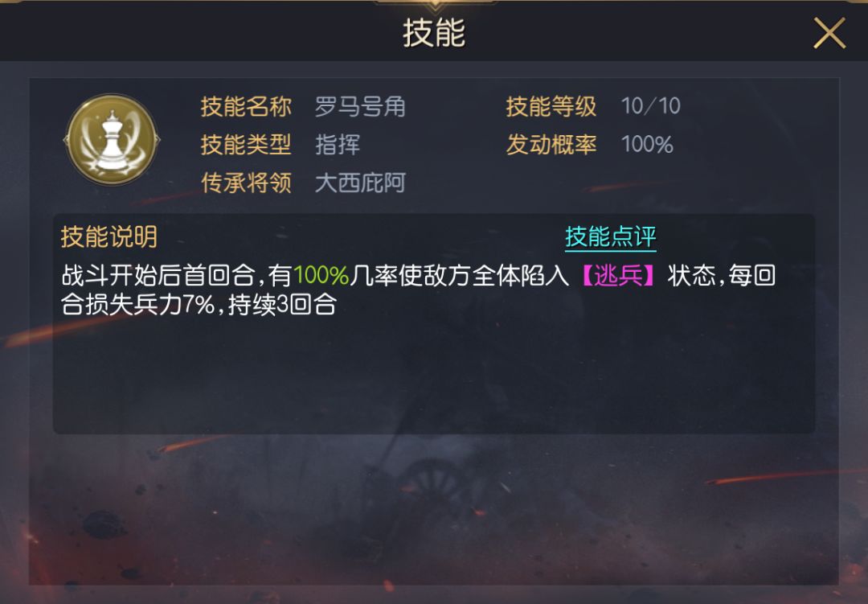Click the green 100% probability text
Image resolution: width=868 pixels, height=604 pixels.
tap(321, 275)
